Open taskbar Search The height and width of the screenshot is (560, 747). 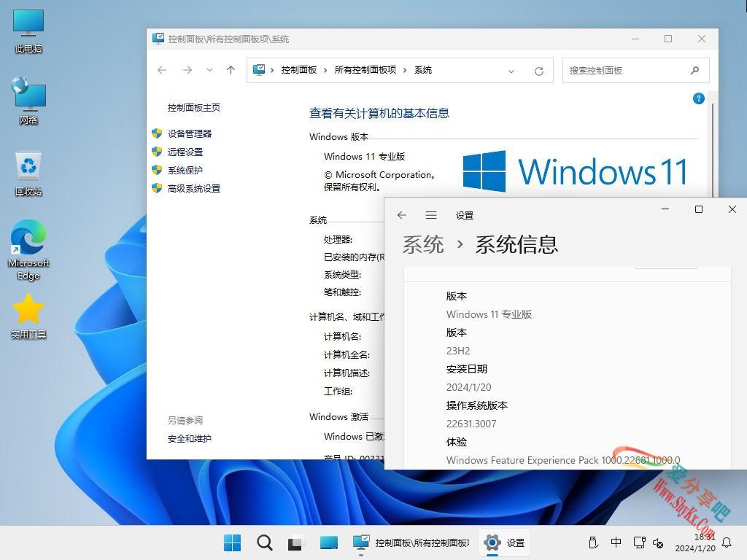[264, 542]
